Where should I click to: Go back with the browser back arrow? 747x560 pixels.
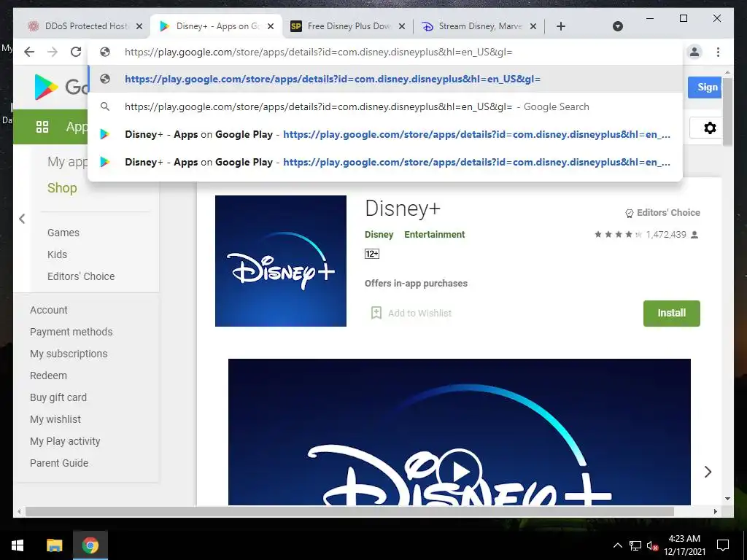[29, 52]
